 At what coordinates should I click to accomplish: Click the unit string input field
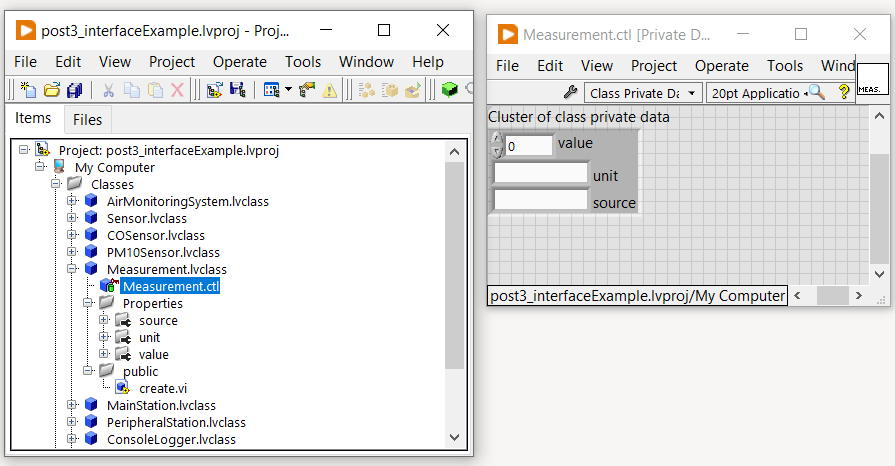tap(541, 174)
